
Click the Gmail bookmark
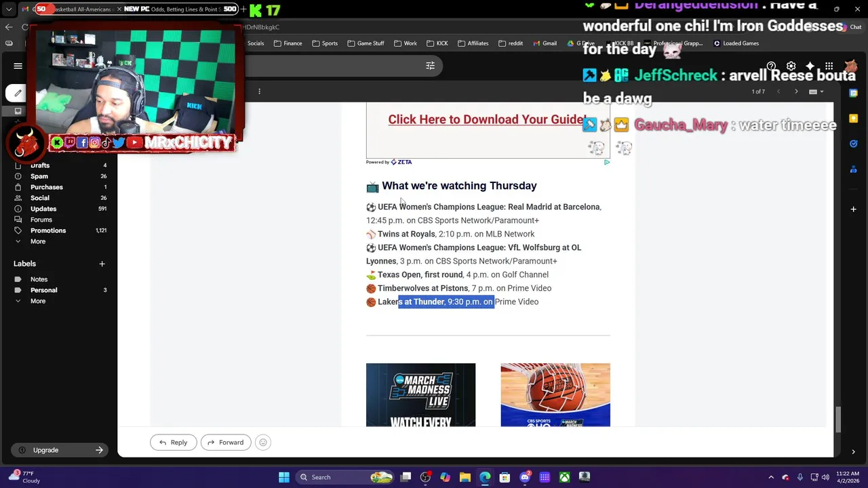click(545, 43)
